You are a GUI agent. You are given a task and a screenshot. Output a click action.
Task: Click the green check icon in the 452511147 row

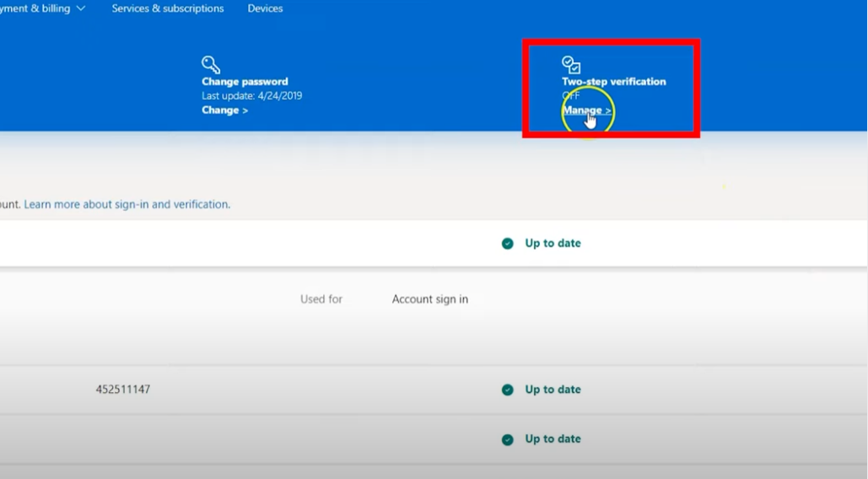point(508,390)
